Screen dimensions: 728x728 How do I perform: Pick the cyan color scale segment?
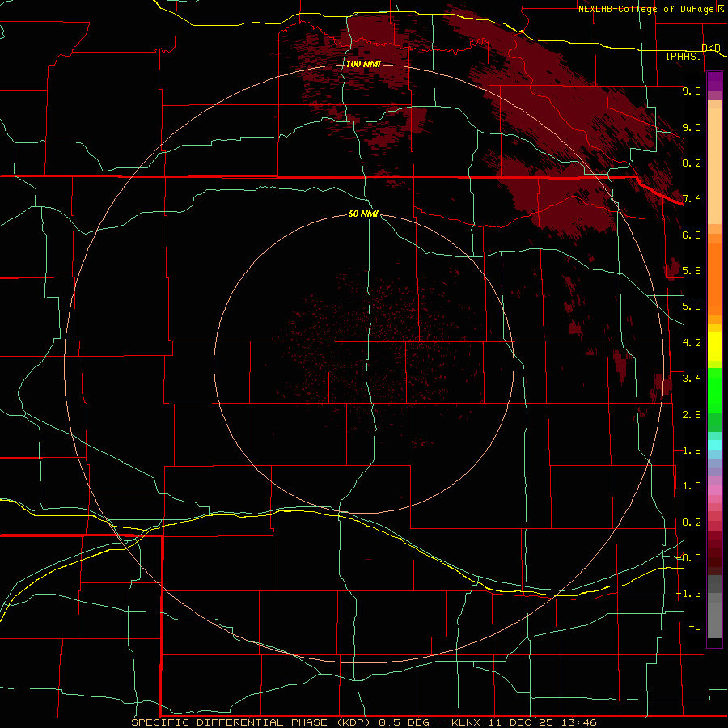tap(714, 445)
